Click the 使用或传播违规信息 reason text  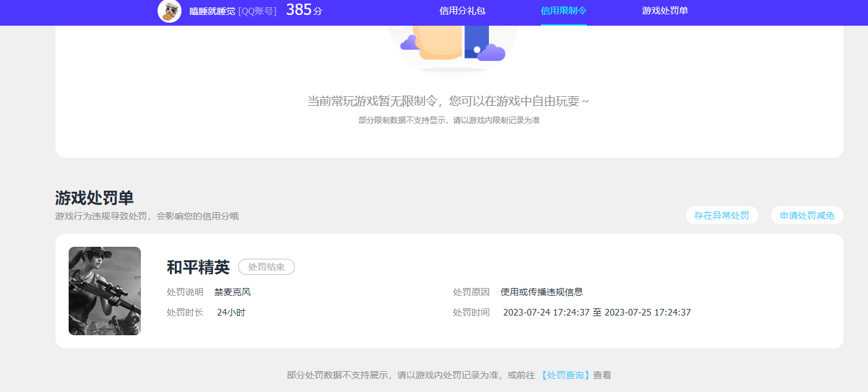tap(541, 292)
